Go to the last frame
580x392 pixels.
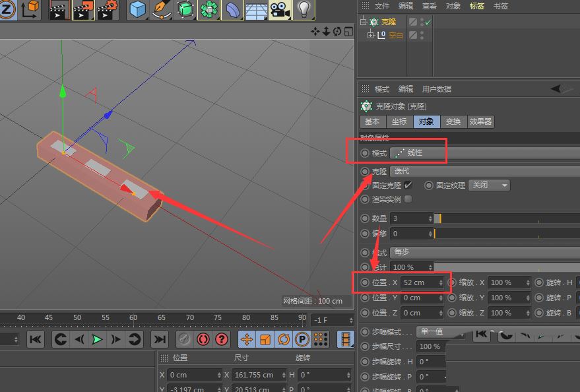160,339
